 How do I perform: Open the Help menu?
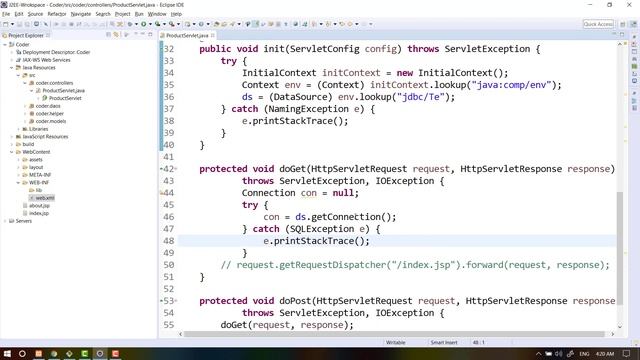[176, 14]
